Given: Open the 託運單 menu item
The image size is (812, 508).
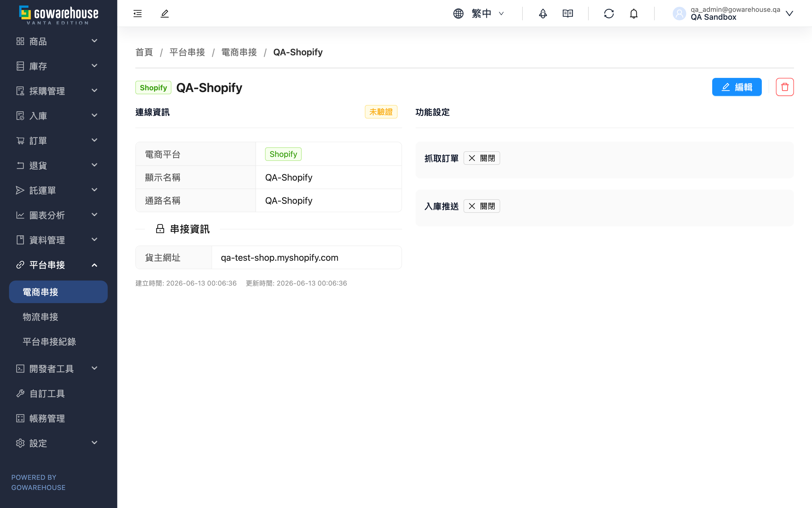Looking at the screenshot, I should point(58,190).
